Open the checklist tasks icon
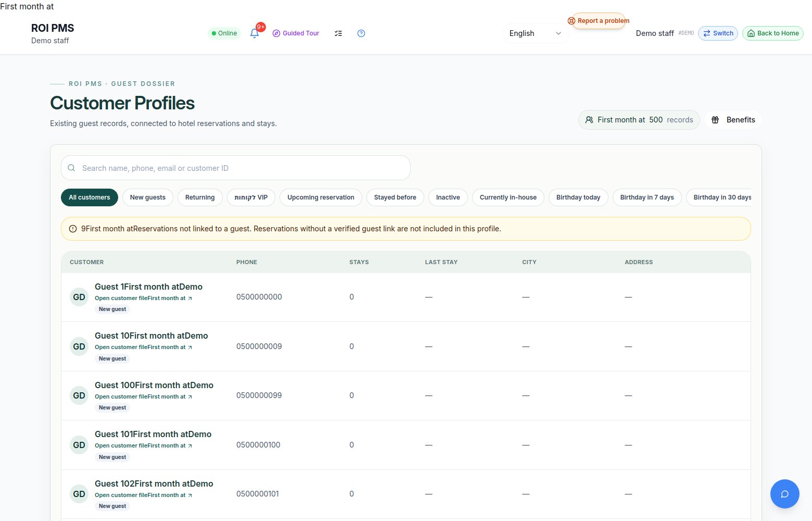 (338, 33)
